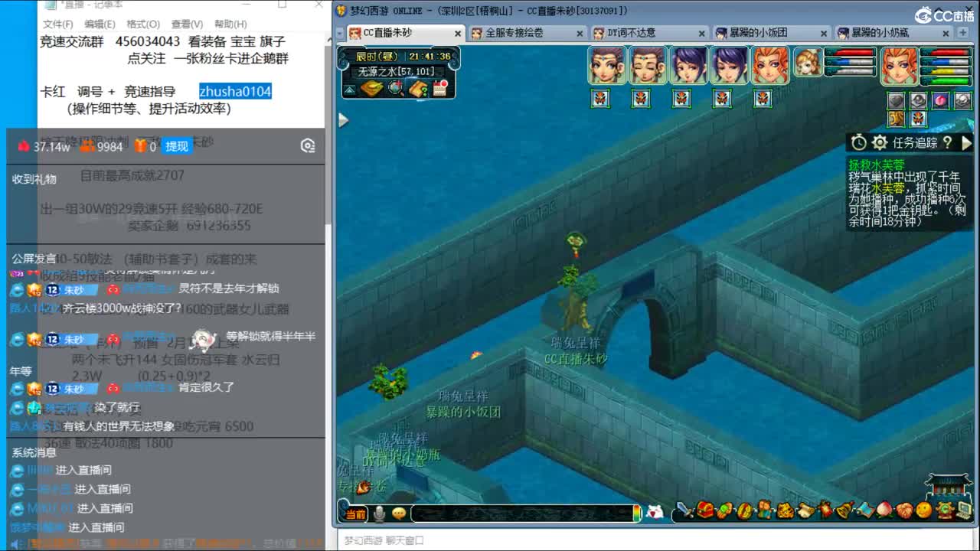
Task: Click the peach icon in bottom game toolbar
Action: (884, 510)
